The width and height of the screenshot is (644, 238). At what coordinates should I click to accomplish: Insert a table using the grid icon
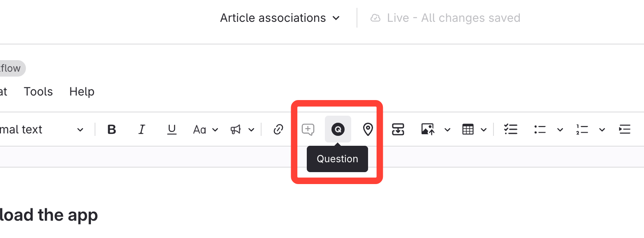(468, 130)
